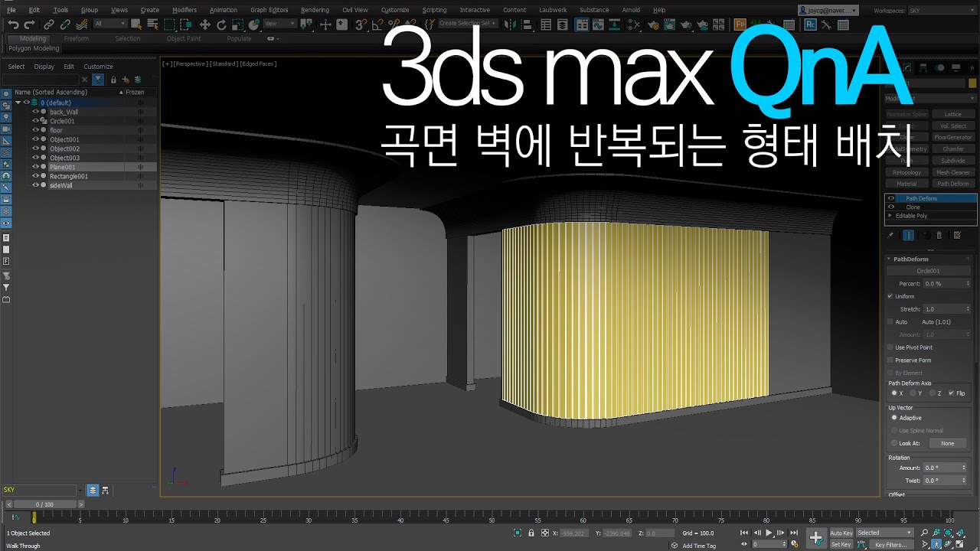This screenshot has width=980, height=551.
Task: Select the Z path deform axis
Action: pyautogui.click(x=933, y=393)
